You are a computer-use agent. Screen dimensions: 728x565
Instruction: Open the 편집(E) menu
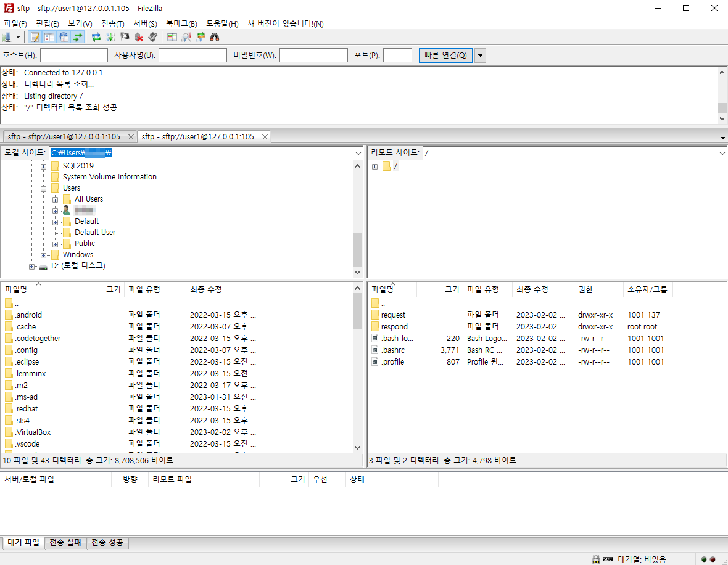[48, 23]
